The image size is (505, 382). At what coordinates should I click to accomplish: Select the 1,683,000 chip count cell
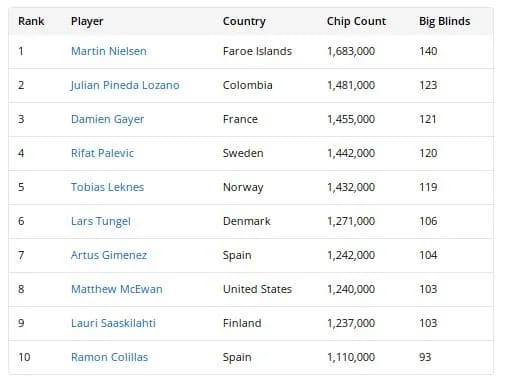click(x=351, y=51)
